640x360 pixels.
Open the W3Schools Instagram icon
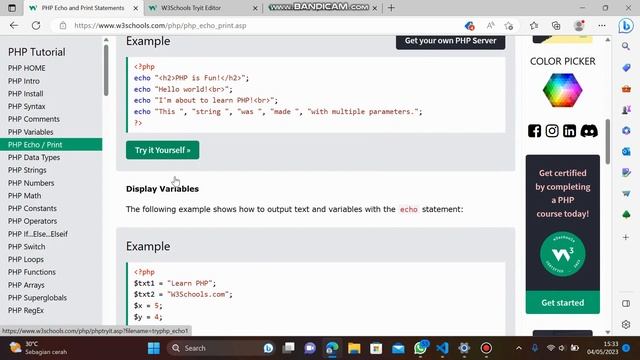point(552,131)
